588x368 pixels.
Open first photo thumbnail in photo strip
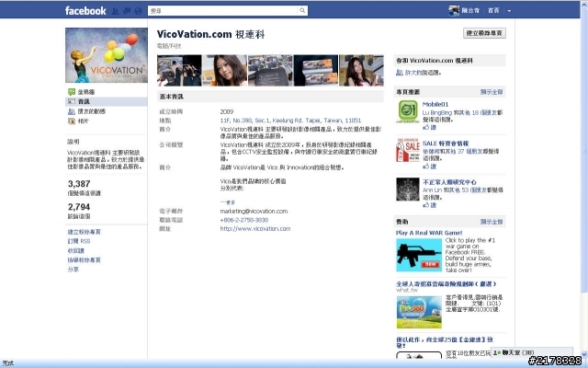tap(179, 70)
